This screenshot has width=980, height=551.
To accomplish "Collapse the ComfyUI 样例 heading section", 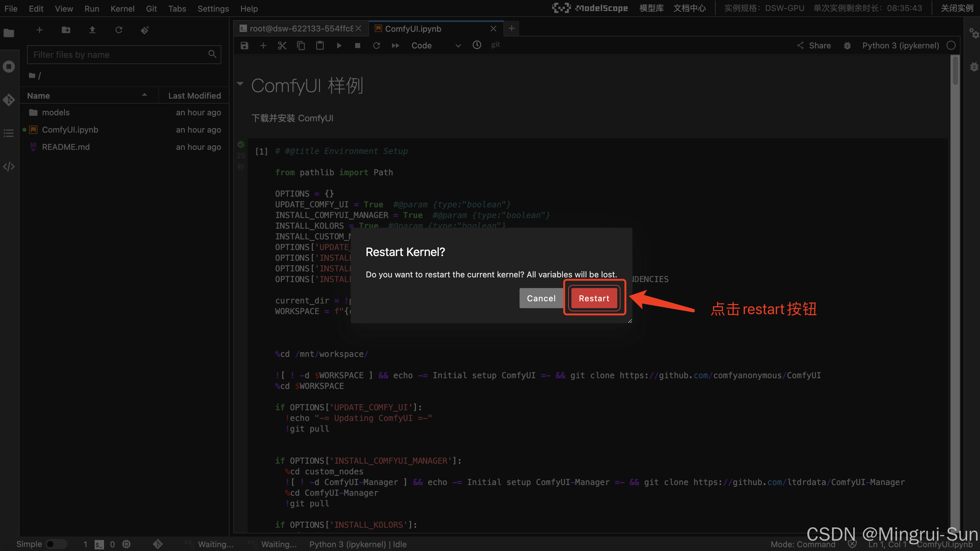I will click(x=240, y=84).
